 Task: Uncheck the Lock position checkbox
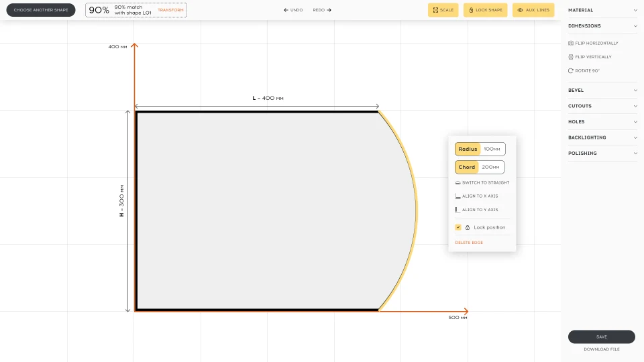[458, 227]
